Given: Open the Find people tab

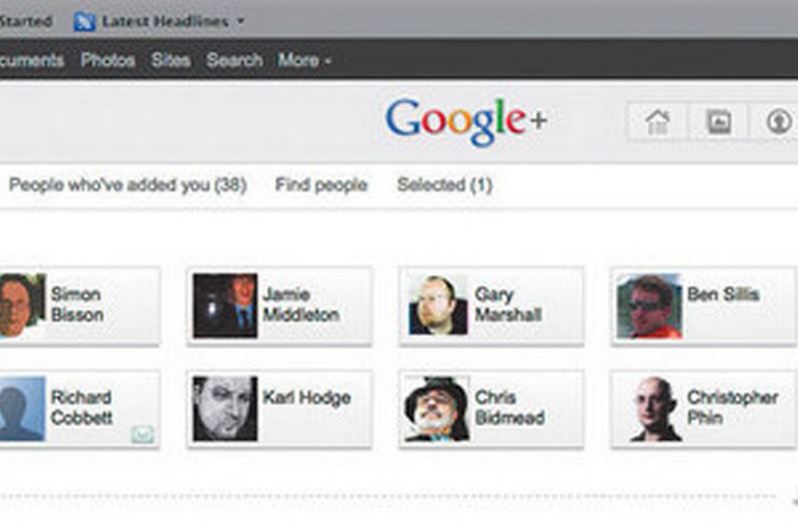Looking at the screenshot, I should coord(321,185).
